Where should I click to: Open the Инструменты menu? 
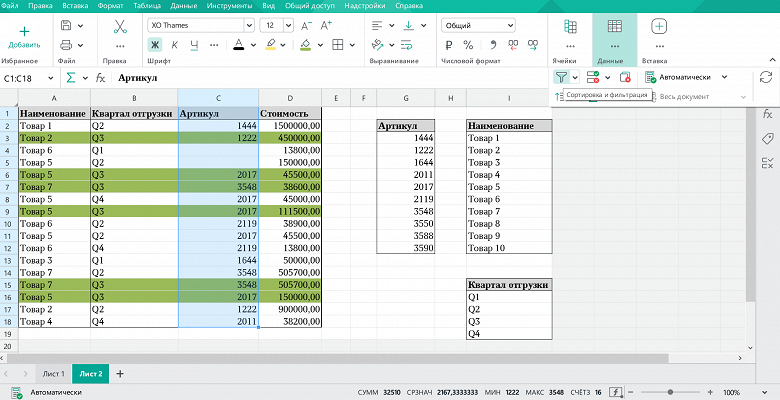(x=229, y=6)
